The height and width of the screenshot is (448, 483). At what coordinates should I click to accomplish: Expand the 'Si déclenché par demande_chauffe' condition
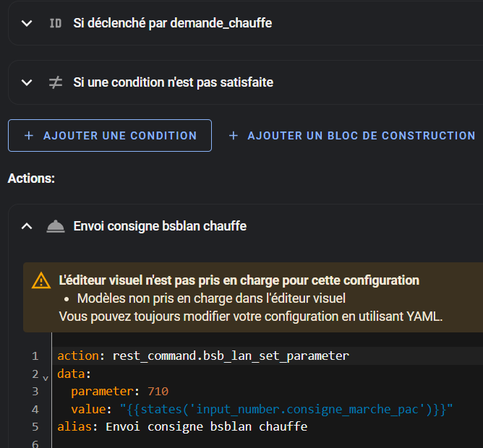(27, 23)
